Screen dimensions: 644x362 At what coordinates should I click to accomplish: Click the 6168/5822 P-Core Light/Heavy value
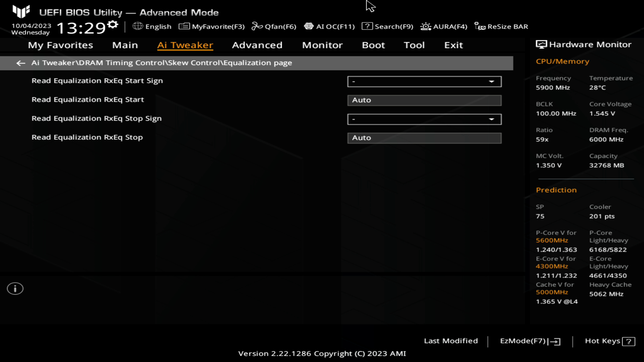coord(608,250)
